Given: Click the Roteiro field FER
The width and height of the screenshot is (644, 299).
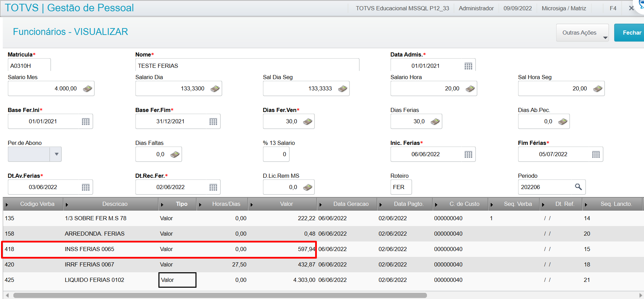Looking at the screenshot, I should (401, 187).
